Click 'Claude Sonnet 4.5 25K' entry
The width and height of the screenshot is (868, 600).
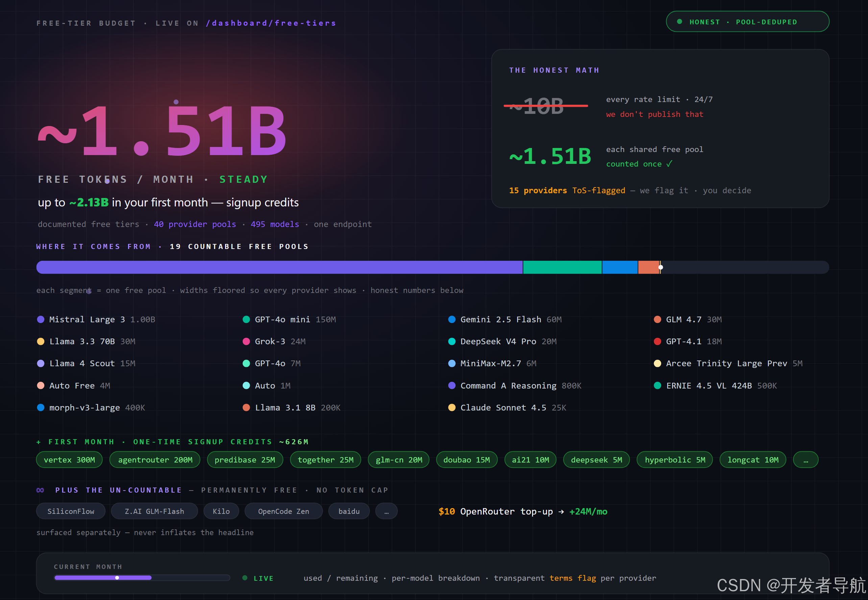coord(507,407)
